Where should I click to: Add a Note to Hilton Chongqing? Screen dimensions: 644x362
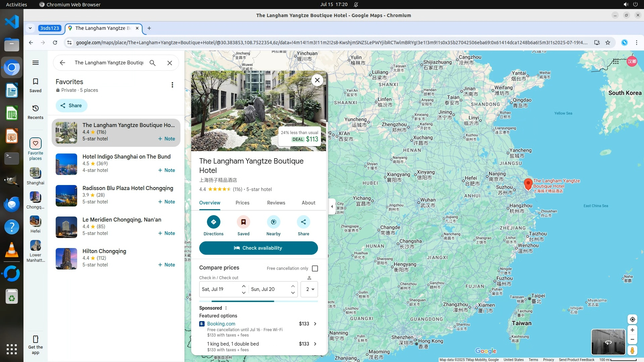point(167,265)
